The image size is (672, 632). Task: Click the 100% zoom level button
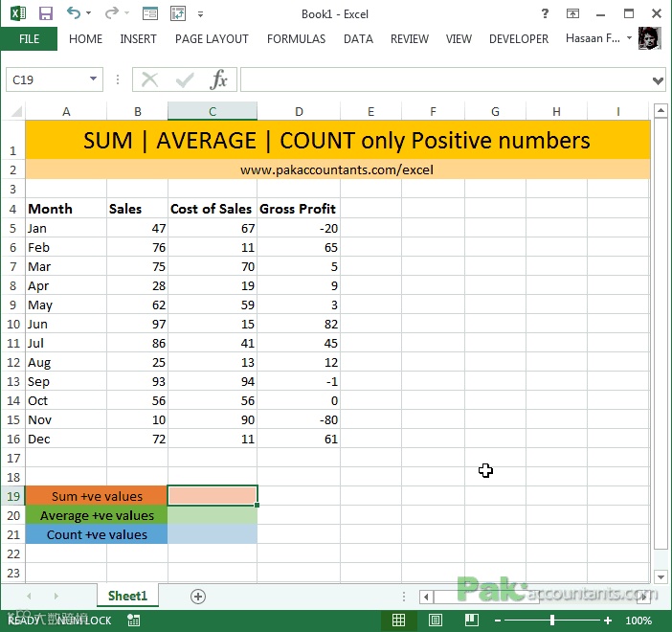point(638,621)
